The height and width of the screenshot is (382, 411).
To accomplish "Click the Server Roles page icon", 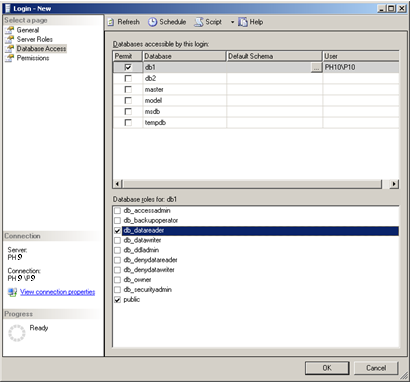I will click(x=10, y=39).
